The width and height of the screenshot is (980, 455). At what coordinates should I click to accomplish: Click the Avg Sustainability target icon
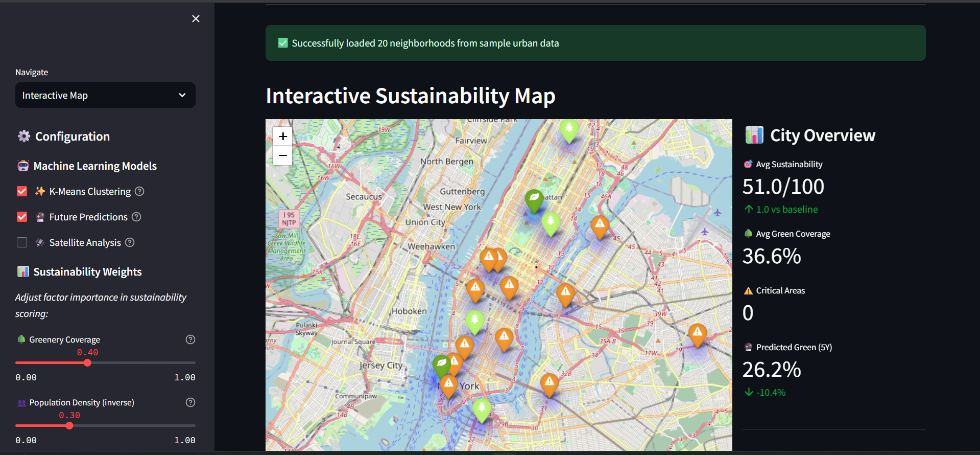[x=748, y=164]
